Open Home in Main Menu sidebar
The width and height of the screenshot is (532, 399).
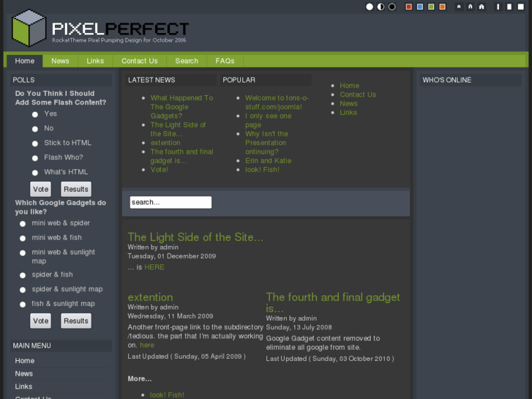coord(25,361)
